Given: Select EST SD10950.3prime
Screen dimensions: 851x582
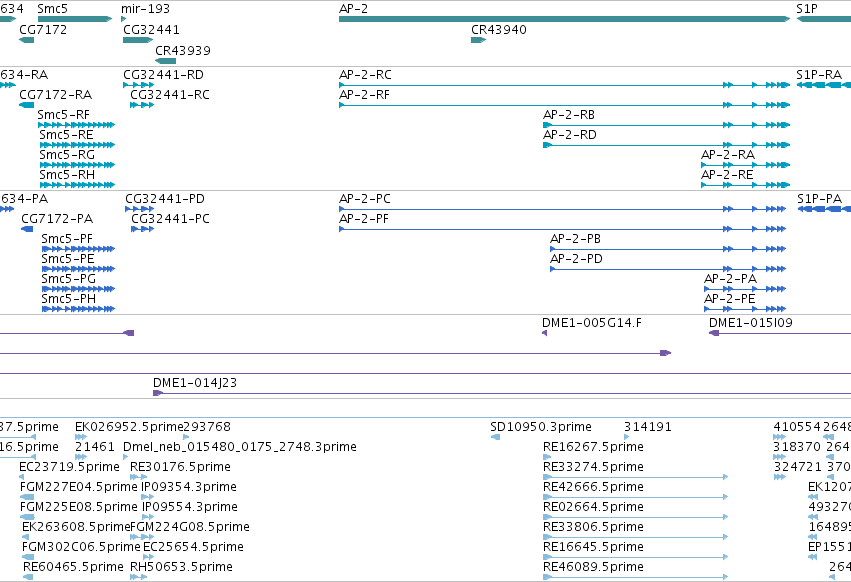Looking at the screenshot, I should click(495, 437).
